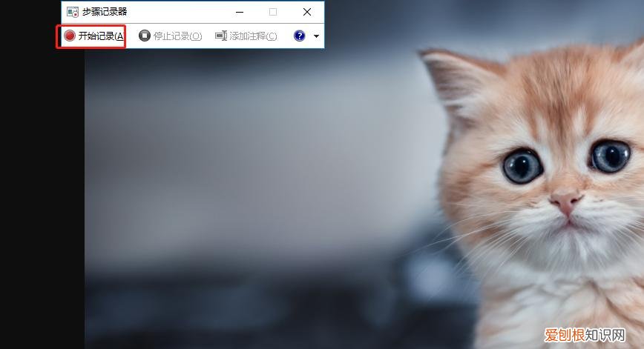Click the greyed-out maximize button
The width and height of the screenshot is (644, 349).
[x=273, y=12]
